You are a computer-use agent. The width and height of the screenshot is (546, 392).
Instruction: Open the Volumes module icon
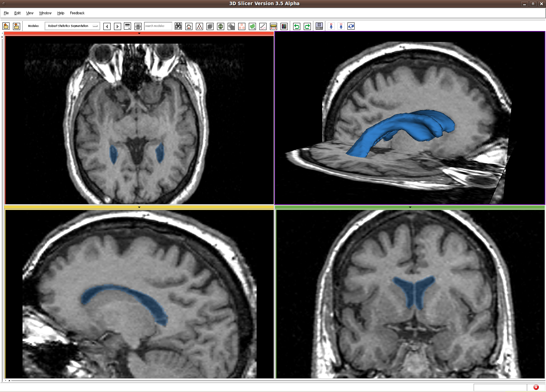210,26
